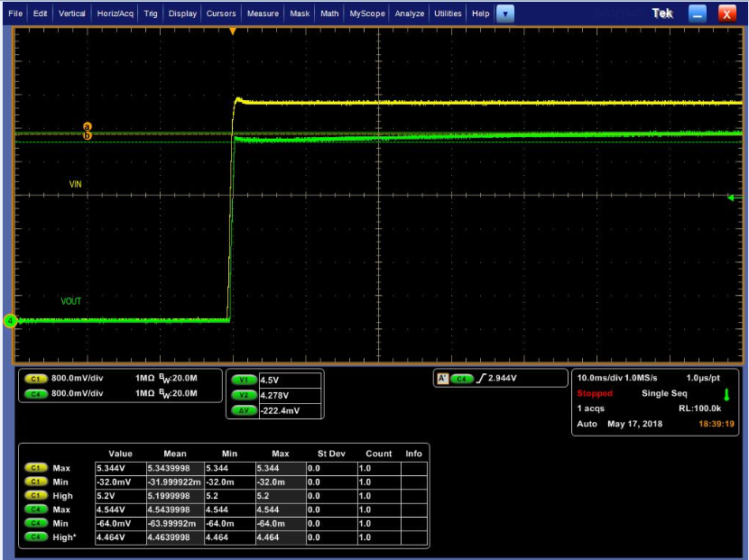This screenshot has height=560, width=749.
Task: Click the VOUT waveform label
Action: click(x=71, y=301)
